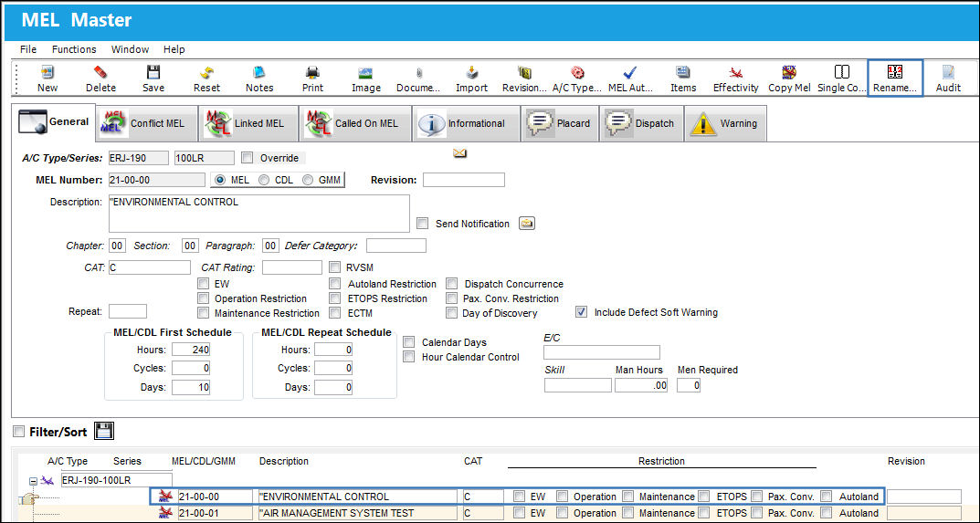Click the envelope icon beside Send Notification

coord(528,224)
